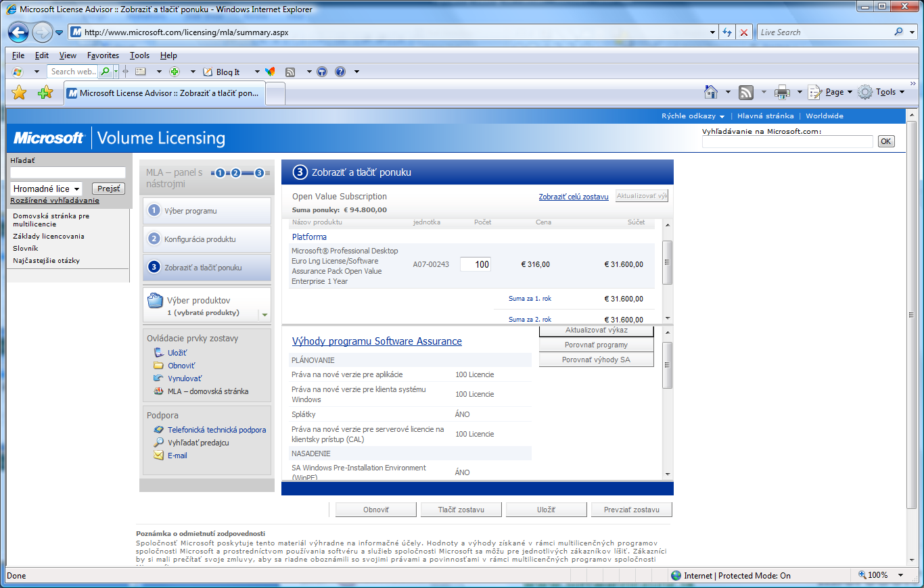Click the Print printer icon
924x588 pixels.
(x=782, y=92)
